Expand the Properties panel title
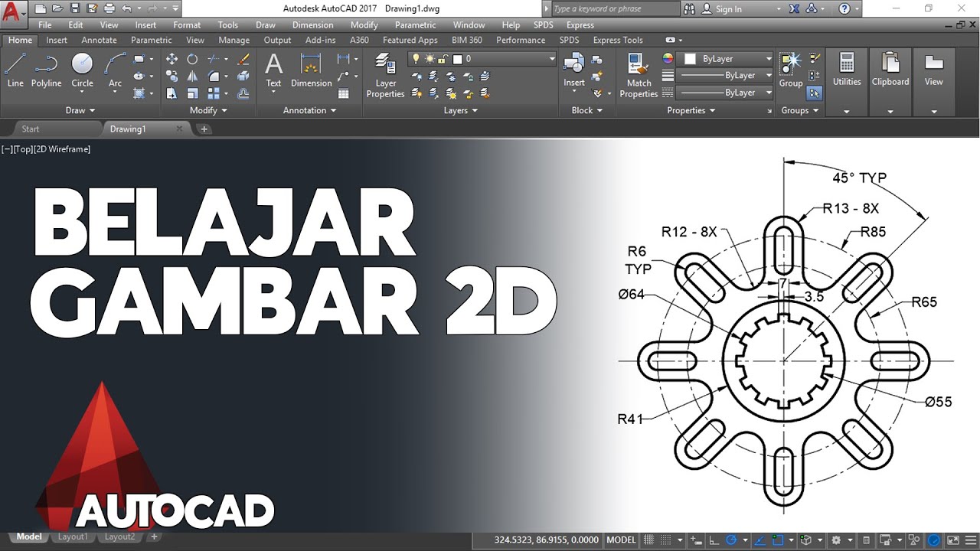The image size is (980, 551). 691,110
